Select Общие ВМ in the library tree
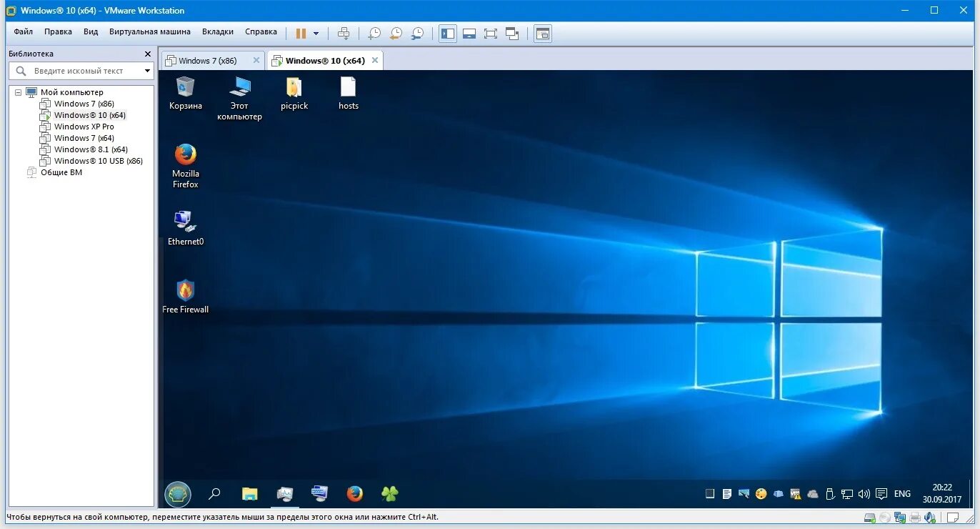The image size is (980, 529). click(61, 172)
